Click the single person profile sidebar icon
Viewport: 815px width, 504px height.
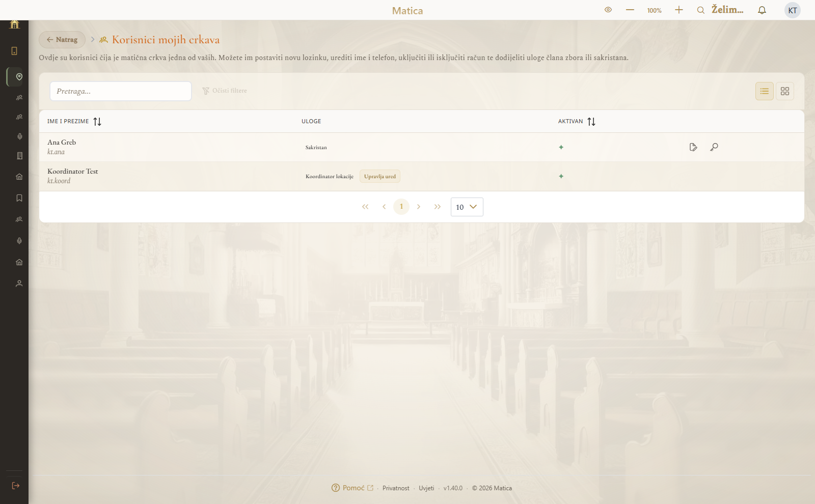pyautogui.click(x=19, y=284)
